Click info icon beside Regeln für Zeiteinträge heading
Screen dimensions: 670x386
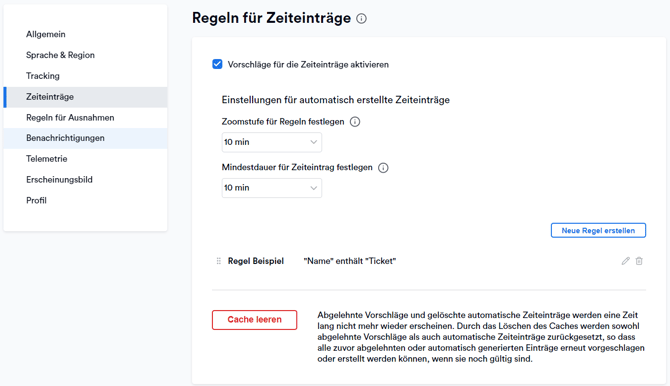pos(361,18)
